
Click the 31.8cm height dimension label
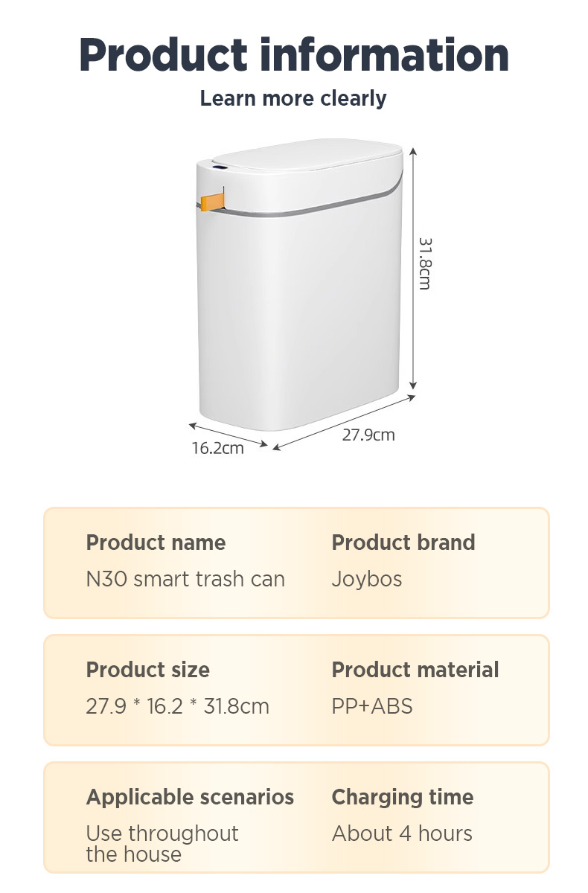(x=424, y=263)
